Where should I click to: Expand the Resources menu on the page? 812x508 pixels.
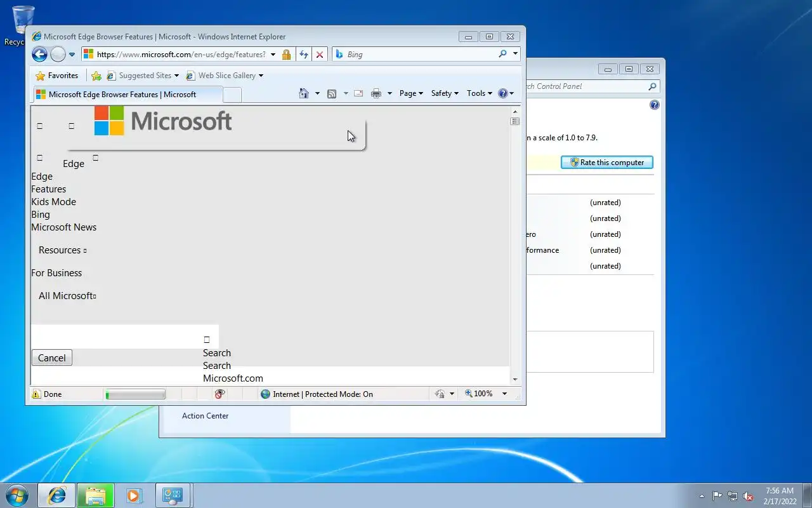pos(63,250)
